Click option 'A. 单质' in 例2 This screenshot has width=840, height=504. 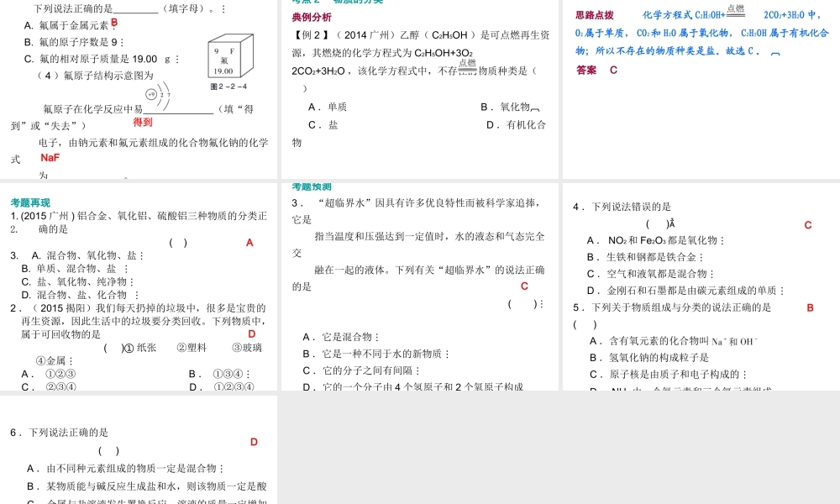[x=328, y=108]
